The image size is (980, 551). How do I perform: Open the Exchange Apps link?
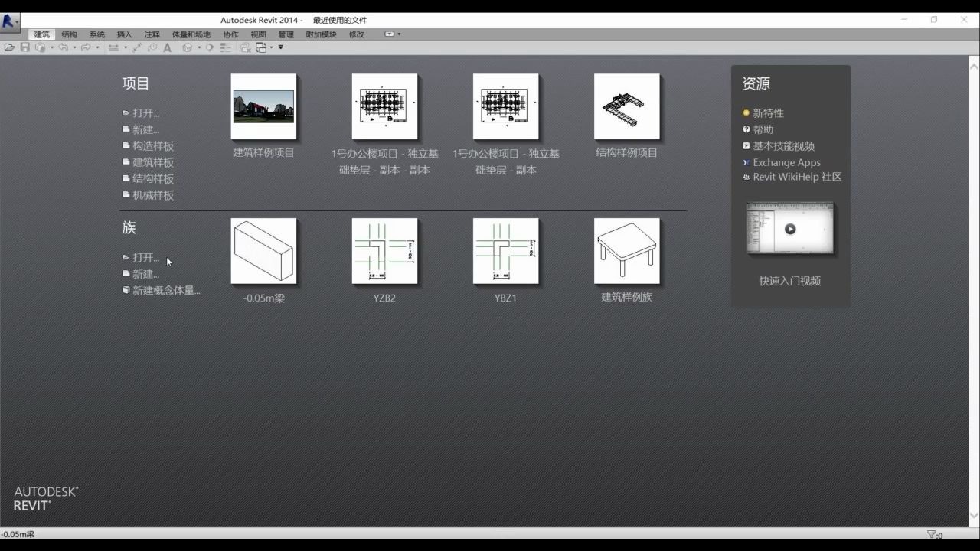tap(787, 162)
